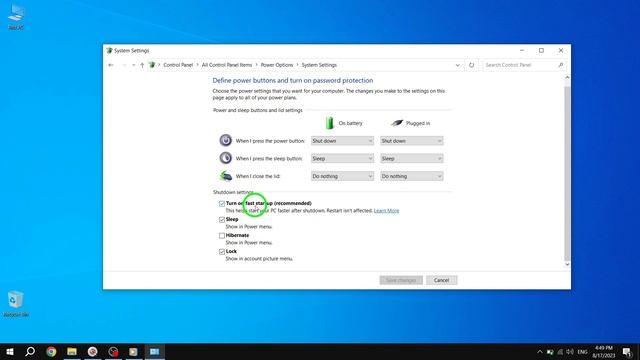Click the System Settings title bar icon
Screen dimensions: 640x360
point(109,51)
